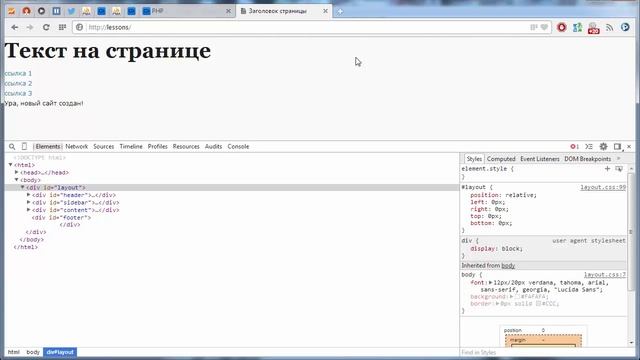Image resolution: width=640 pixels, height=360 pixels.
Task: Switch to the pinned tab with play circle icon
Action: click(42, 11)
